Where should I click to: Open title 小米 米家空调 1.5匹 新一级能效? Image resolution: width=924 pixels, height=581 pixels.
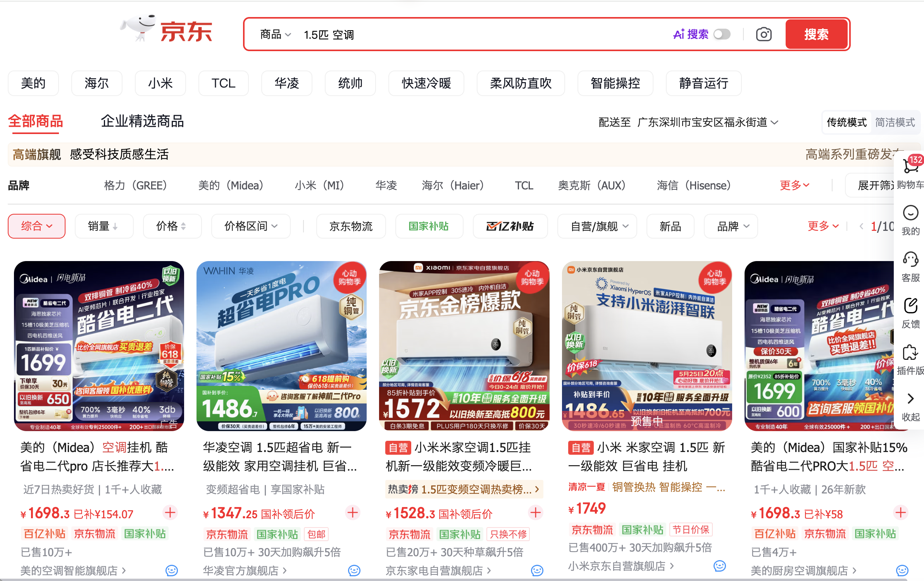coord(646,457)
